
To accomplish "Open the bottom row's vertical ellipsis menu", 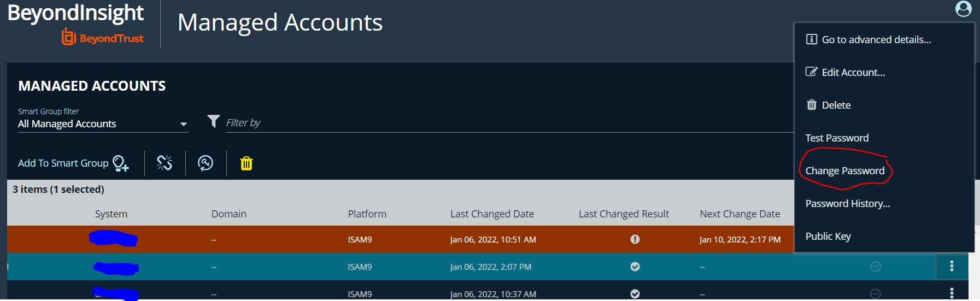I will (952, 293).
